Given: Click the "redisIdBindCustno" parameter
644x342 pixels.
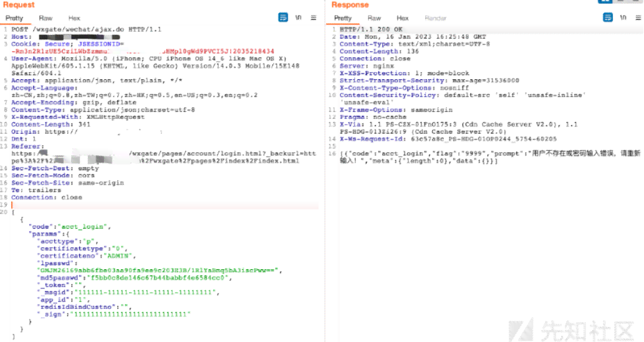Looking at the screenshot, I should [85, 307].
